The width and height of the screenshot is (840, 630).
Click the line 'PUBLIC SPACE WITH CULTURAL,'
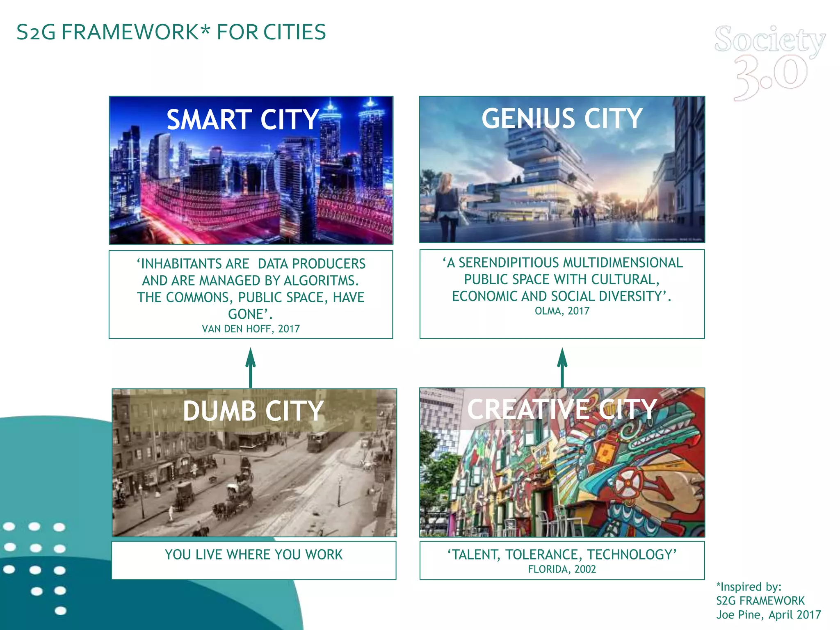(562, 279)
